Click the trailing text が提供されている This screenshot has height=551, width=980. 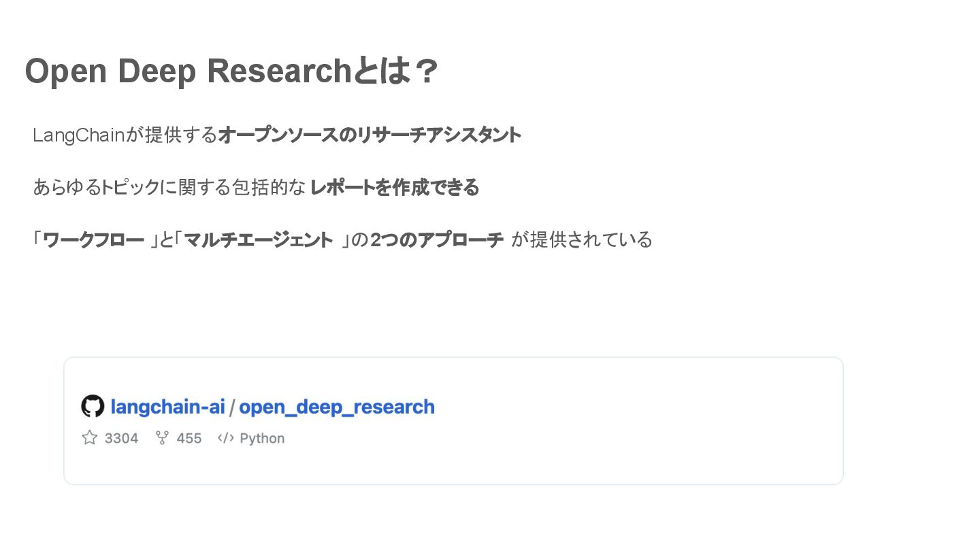(x=582, y=239)
